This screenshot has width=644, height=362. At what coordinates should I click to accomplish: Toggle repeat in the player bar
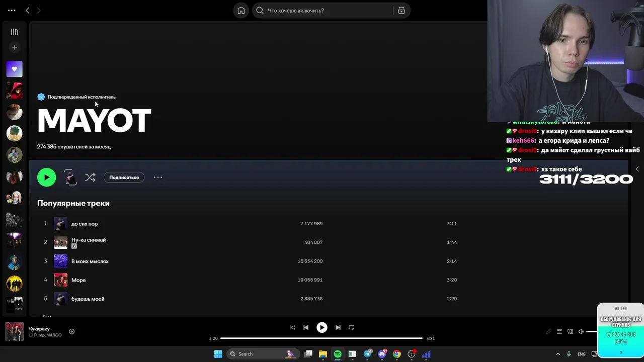[x=352, y=327]
